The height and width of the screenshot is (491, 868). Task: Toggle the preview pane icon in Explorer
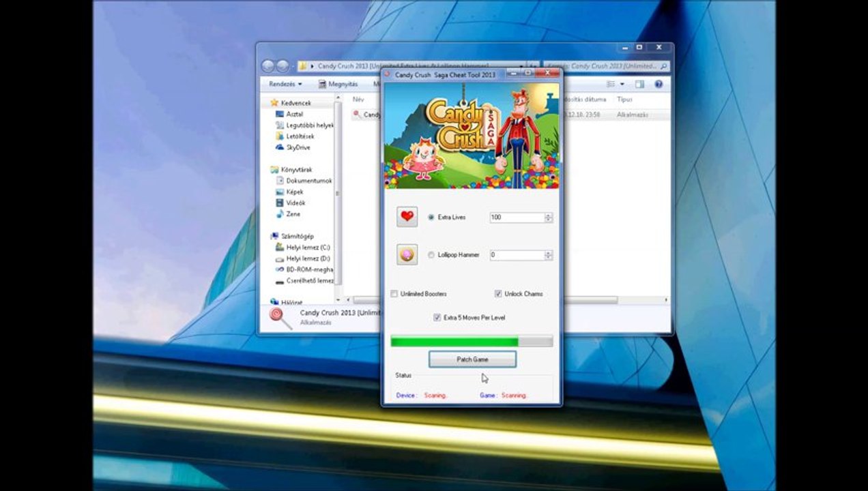pos(639,84)
